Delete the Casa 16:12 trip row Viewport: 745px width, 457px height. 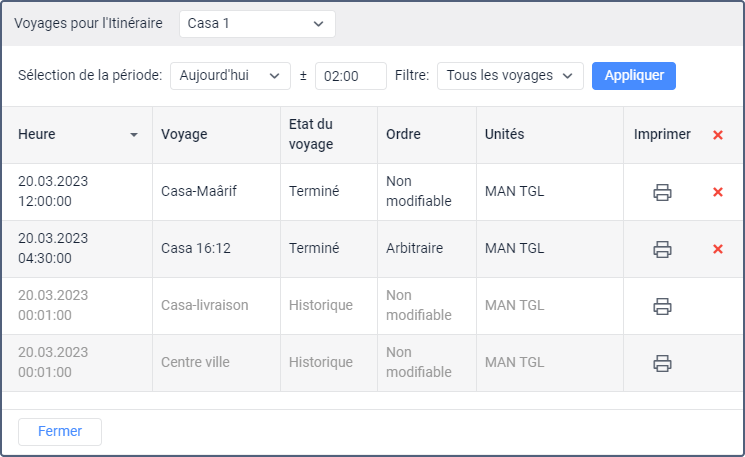(x=718, y=249)
